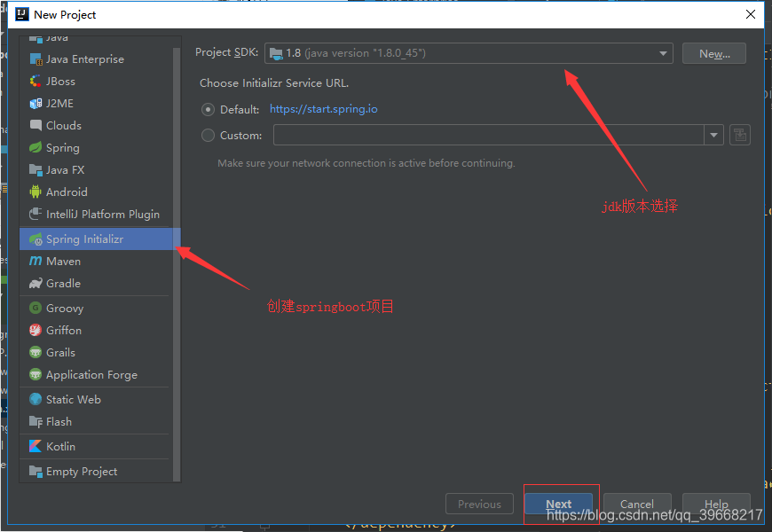
Task: Click the Spring label text in list
Action: 62,148
